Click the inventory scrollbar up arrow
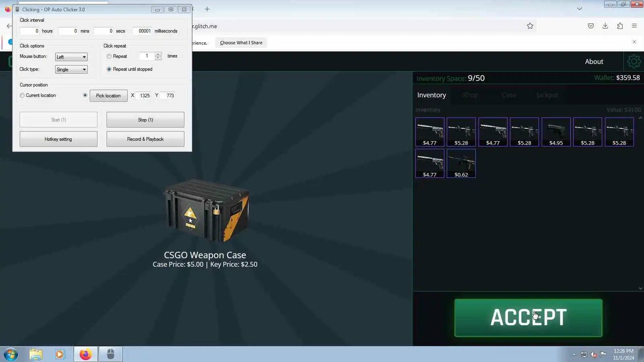This screenshot has height=362, width=644. tap(640, 118)
